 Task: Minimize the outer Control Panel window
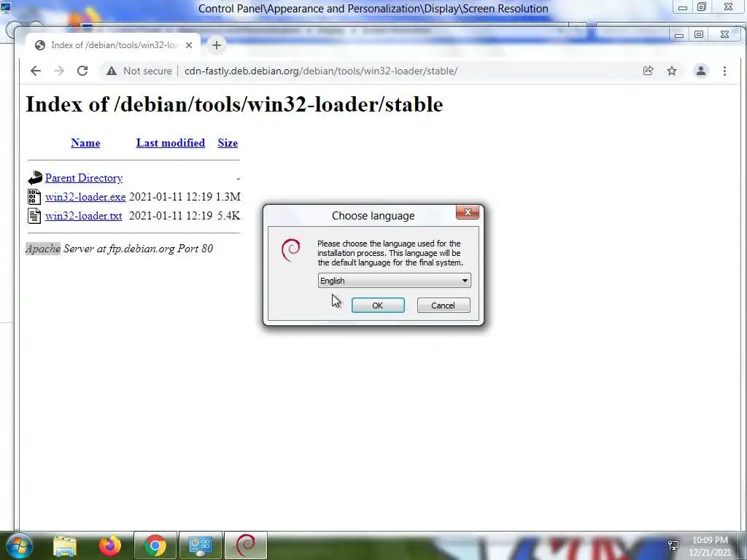(x=682, y=7)
